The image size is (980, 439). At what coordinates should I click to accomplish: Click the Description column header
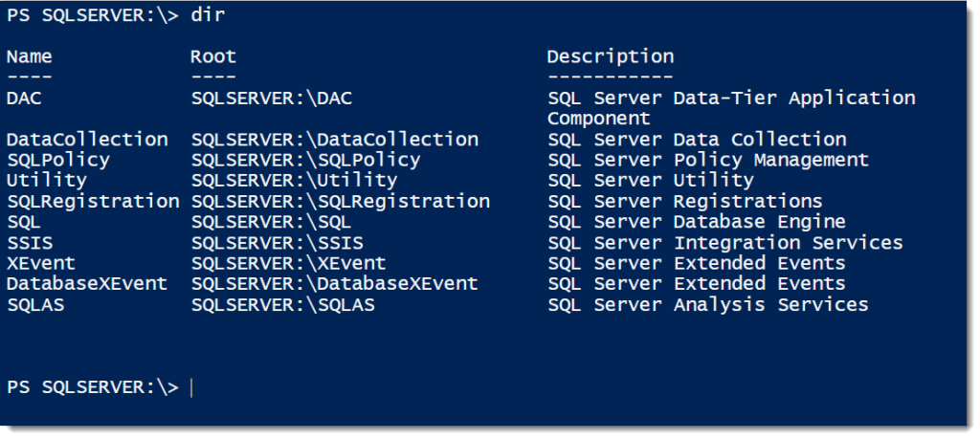611,56
